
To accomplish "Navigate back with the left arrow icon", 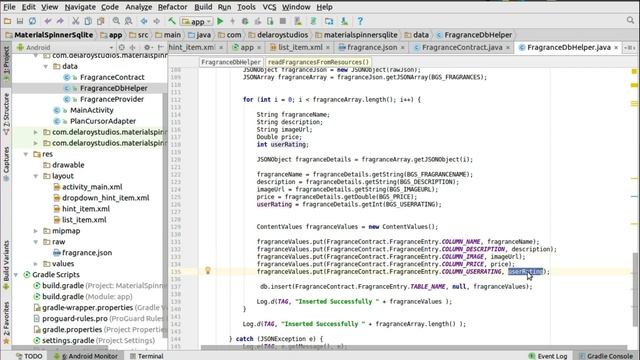I will tap(144, 21).
